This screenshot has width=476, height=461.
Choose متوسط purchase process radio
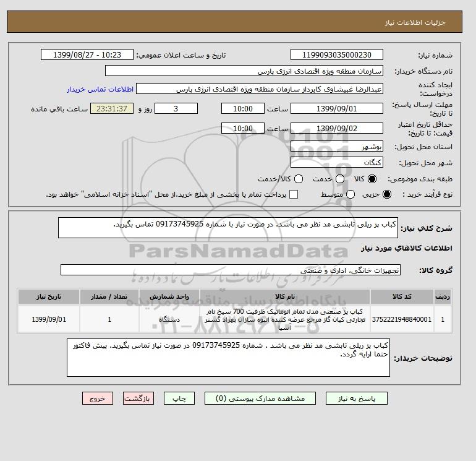point(351,194)
